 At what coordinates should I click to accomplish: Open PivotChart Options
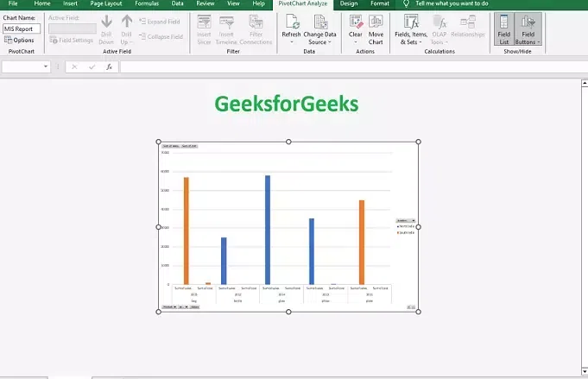coord(19,40)
